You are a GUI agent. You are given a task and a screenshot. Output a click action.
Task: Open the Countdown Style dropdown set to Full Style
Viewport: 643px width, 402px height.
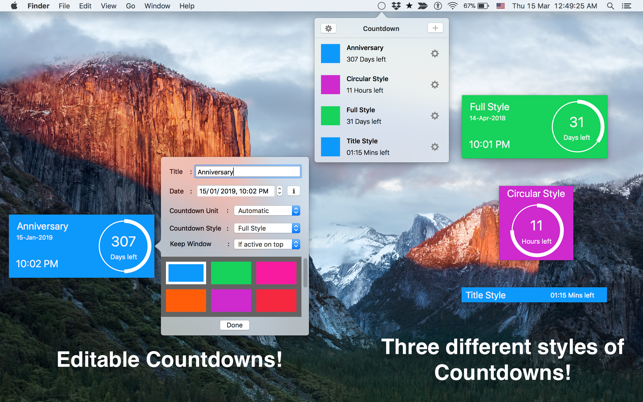tap(267, 228)
